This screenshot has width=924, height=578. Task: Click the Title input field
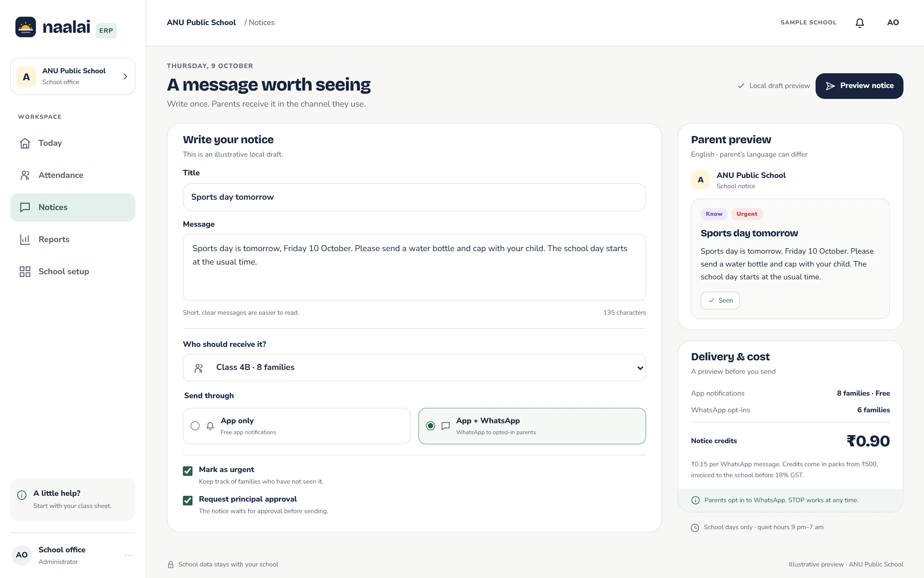[414, 197]
